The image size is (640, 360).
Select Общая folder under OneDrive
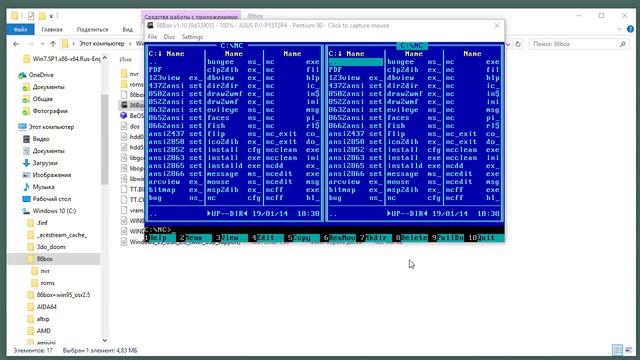point(42,99)
